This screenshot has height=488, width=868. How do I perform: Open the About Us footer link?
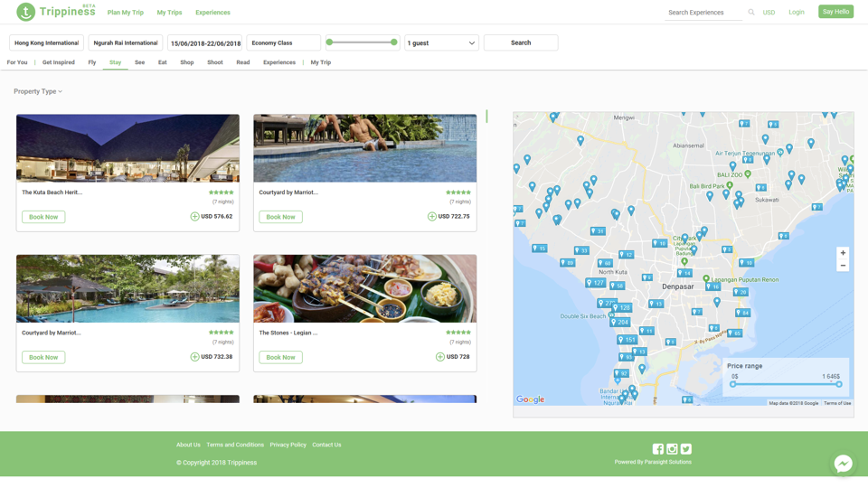(x=188, y=445)
